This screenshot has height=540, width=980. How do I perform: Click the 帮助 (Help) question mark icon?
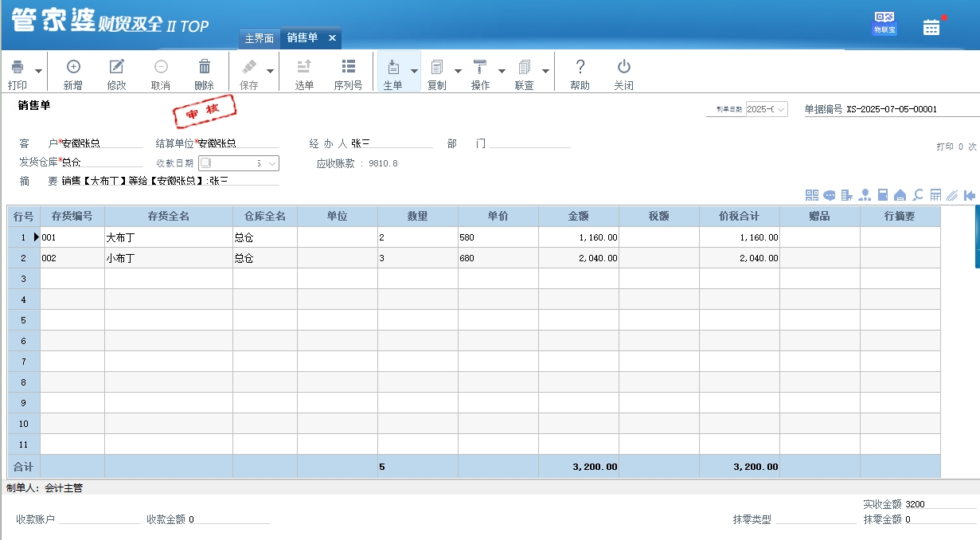coord(580,67)
